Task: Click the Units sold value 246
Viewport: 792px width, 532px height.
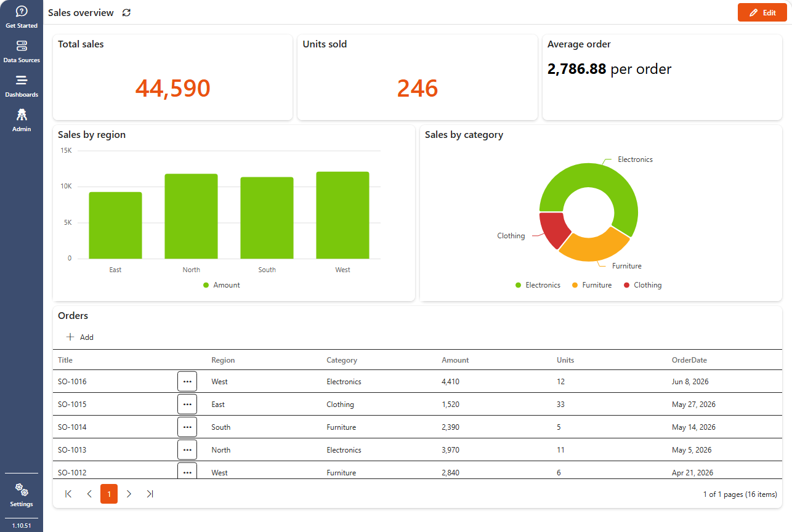Action: click(x=418, y=88)
